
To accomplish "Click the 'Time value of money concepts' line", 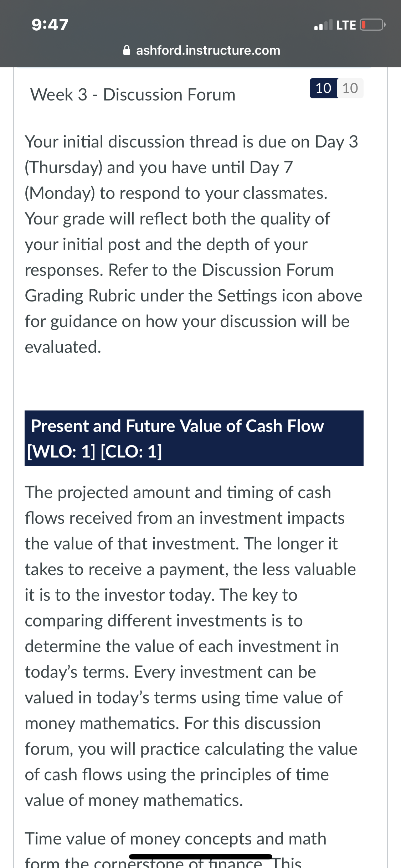I will (x=175, y=839).
